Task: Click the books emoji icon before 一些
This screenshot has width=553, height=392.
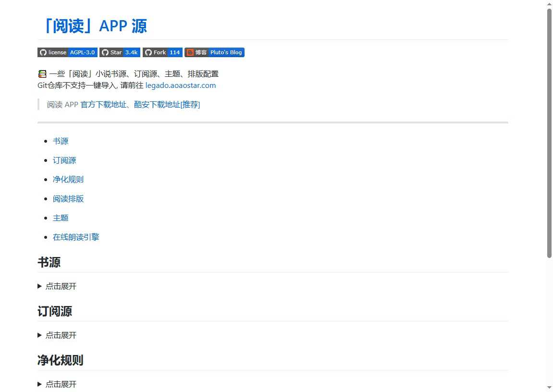Action: point(42,74)
